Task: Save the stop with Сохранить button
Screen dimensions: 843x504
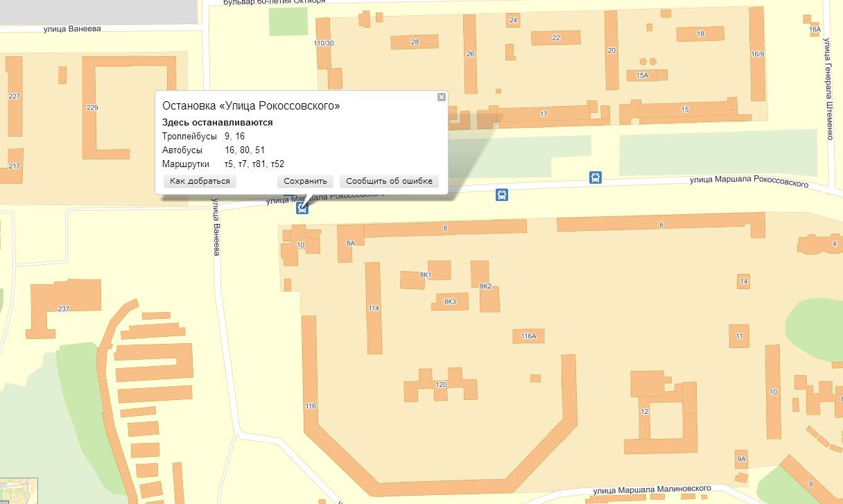Action: (305, 181)
